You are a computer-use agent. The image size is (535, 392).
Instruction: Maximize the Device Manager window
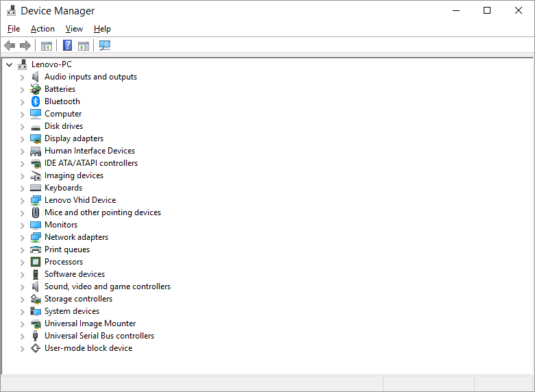click(x=487, y=10)
